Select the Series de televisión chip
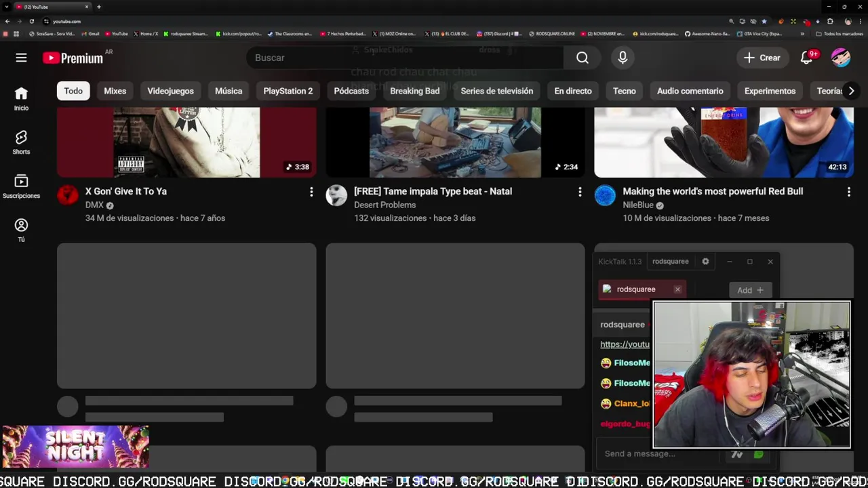The height and width of the screenshot is (488, 868). point(496,91)
